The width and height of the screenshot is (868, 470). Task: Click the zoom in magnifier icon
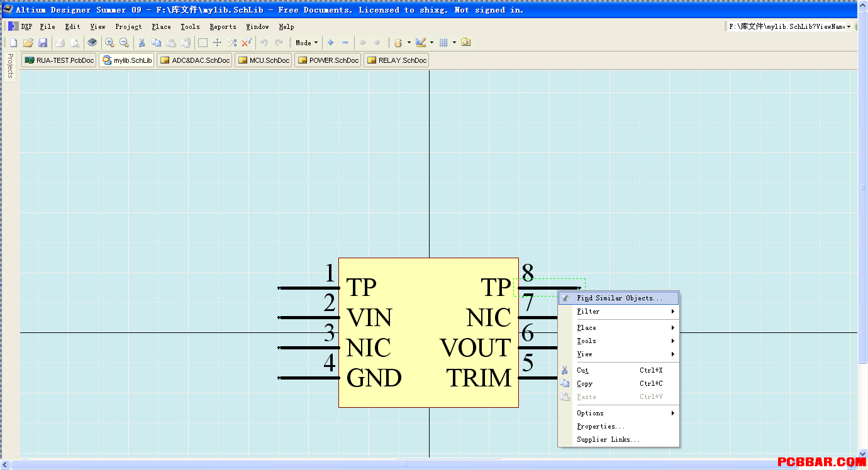109,43
